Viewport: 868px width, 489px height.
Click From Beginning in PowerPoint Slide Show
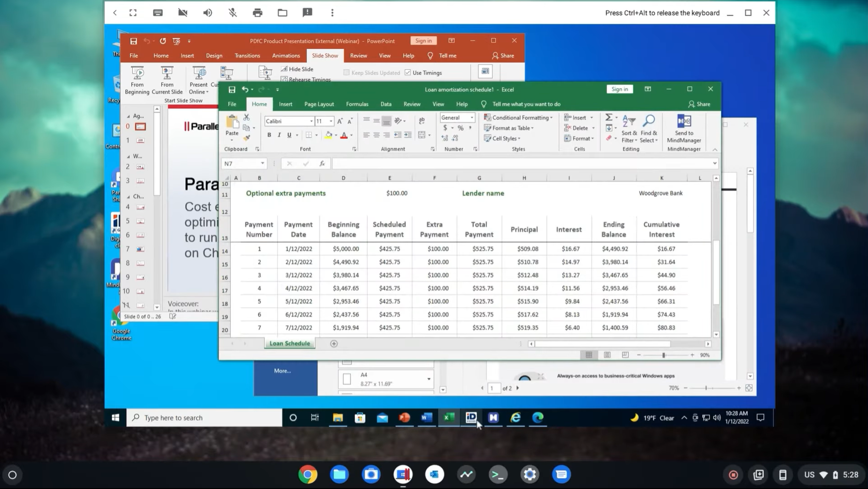137,80
